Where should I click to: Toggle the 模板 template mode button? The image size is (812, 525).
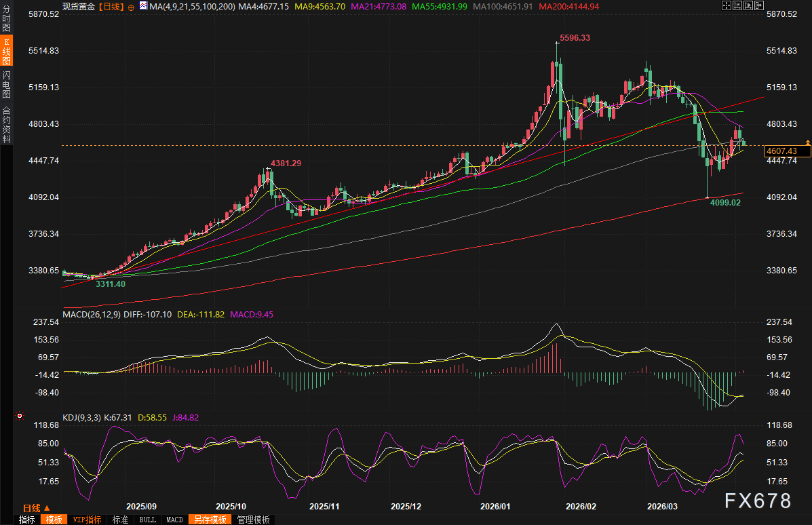[x=54, y=520]
